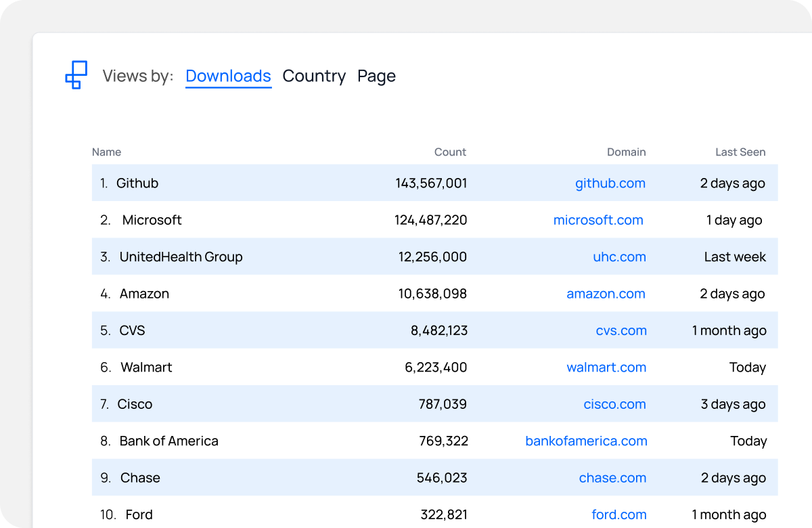Click CVS's '1 month ago' value

point(729,331)
